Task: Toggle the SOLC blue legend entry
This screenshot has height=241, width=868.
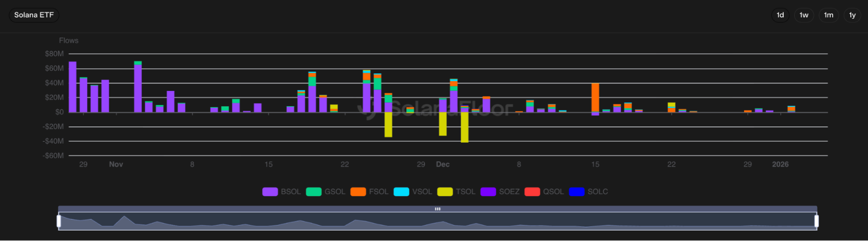Action: [x=589, y=192]
